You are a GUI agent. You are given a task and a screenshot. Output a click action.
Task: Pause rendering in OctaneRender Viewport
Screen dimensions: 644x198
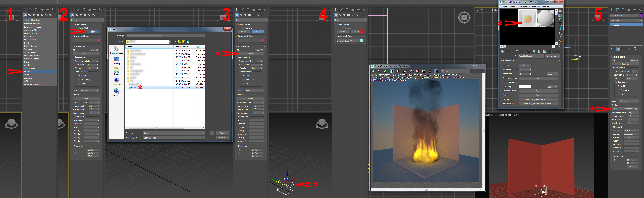pos(398,71)
